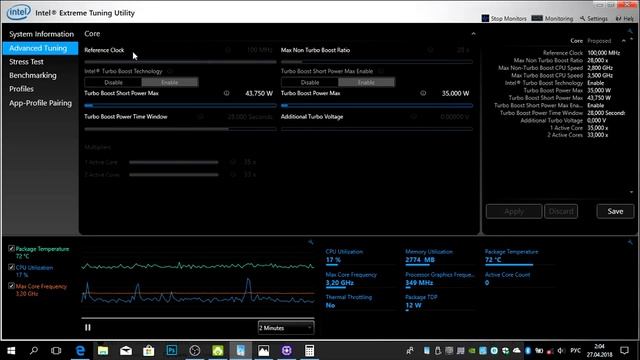This screenshot has height=360, width=640.
Task: Click the Save button
Action: coord(615,211)
